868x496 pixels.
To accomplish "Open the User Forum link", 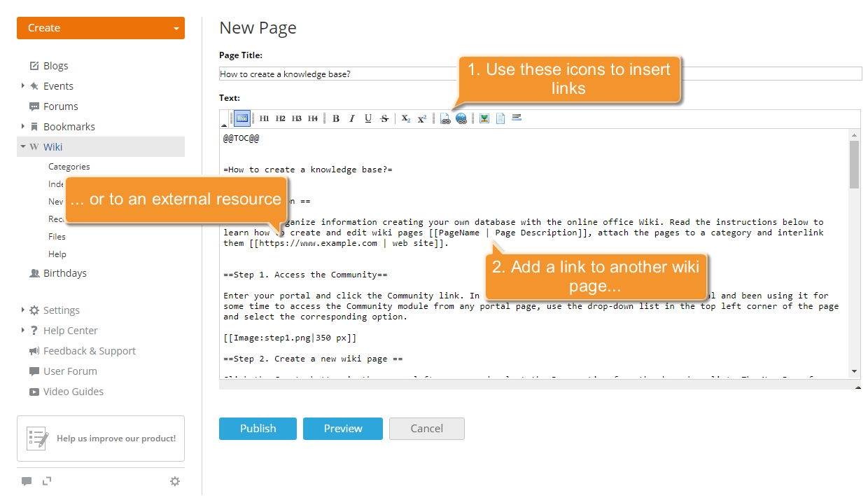I will point(70,371).
